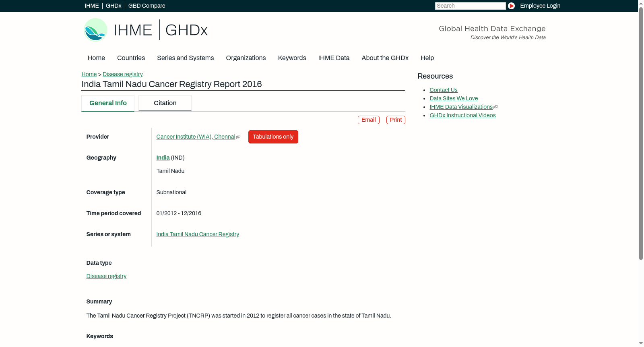Click the scrollbar up arrow

click(641, 3)
